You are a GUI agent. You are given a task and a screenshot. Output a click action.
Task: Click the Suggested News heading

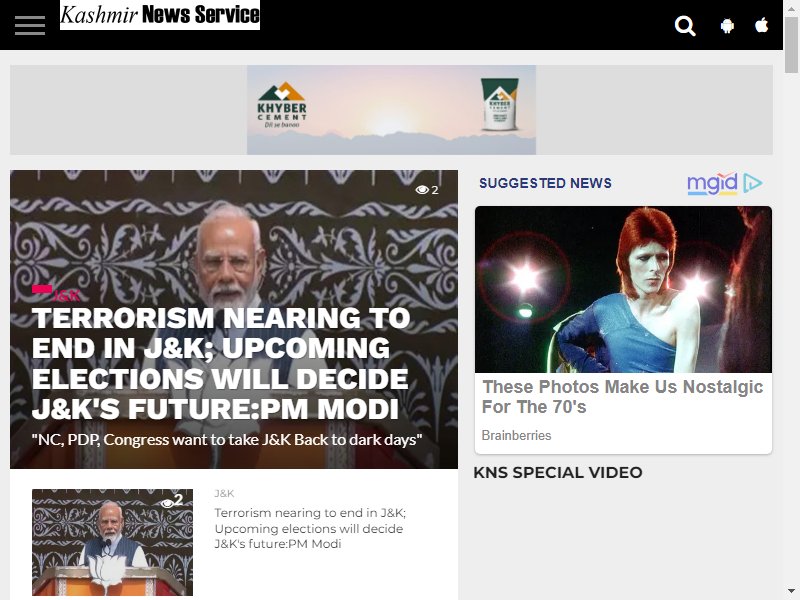tap(545, 183)
